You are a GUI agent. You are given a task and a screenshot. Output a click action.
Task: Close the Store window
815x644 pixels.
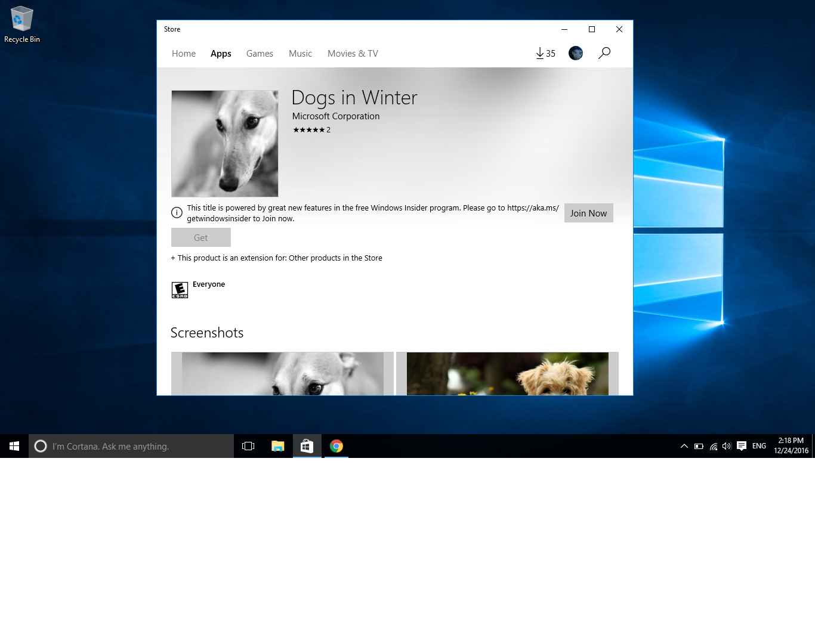(619, 29)
